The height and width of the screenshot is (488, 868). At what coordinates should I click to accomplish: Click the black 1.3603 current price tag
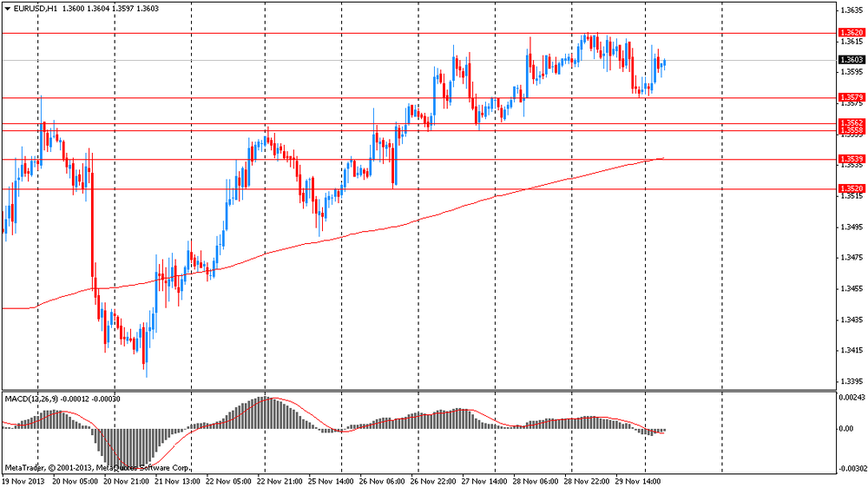point(852,60)
